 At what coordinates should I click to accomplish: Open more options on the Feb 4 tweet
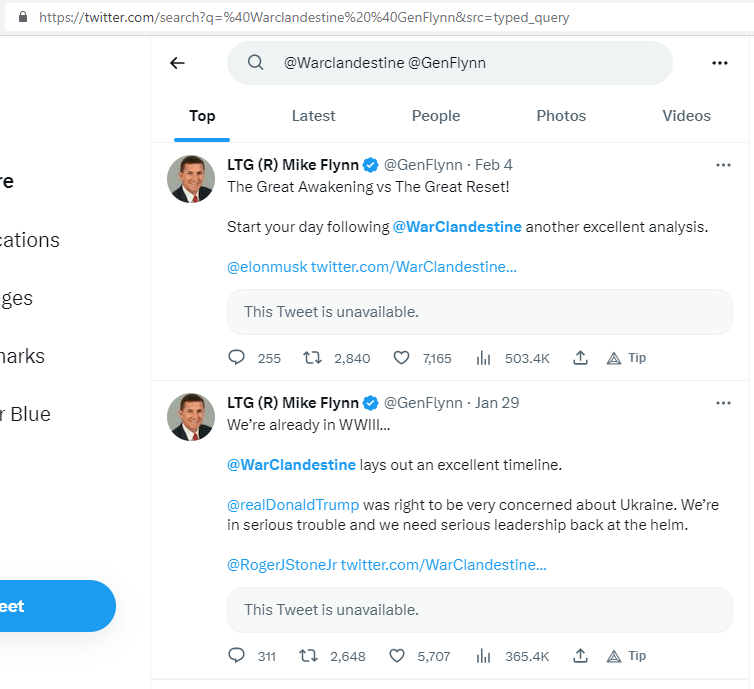pyautogui.click(x=724, y=165)
